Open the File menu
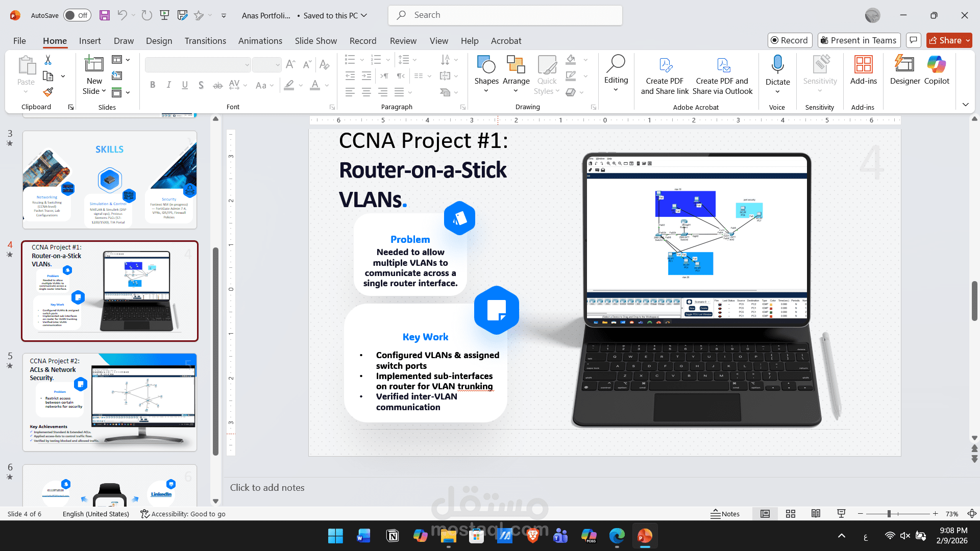The image size is (980, 551). [x=19, y=41]
